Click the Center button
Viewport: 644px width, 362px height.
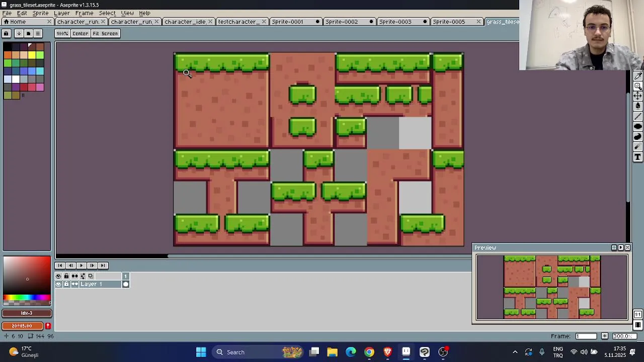[x=80, y=34]
